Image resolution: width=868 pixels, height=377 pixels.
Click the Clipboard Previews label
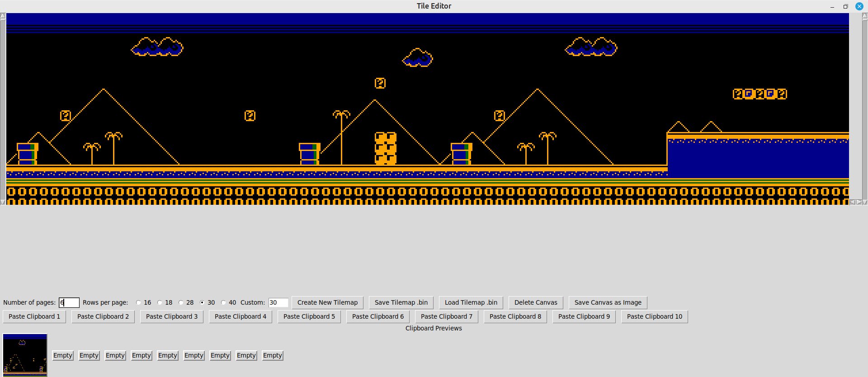[434, 328]
